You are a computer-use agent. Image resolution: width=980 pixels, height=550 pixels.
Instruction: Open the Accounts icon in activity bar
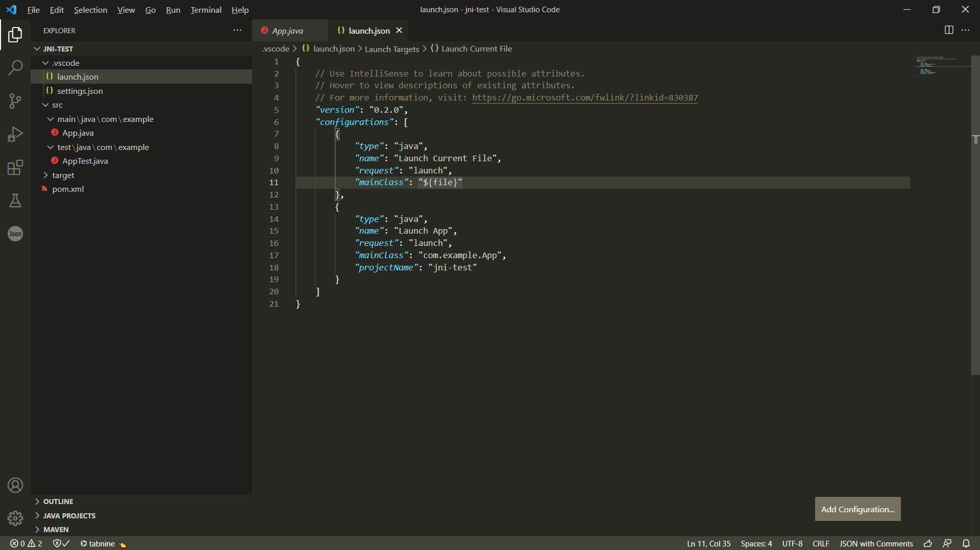click(15, 485)
